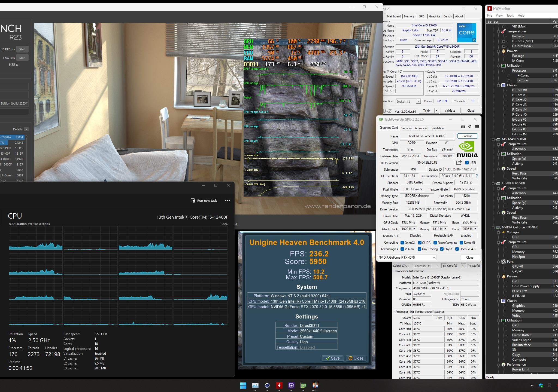Screen dimensions: 558x392
Task: Open Task Manager from the taskbar
Action: point(255,385)
